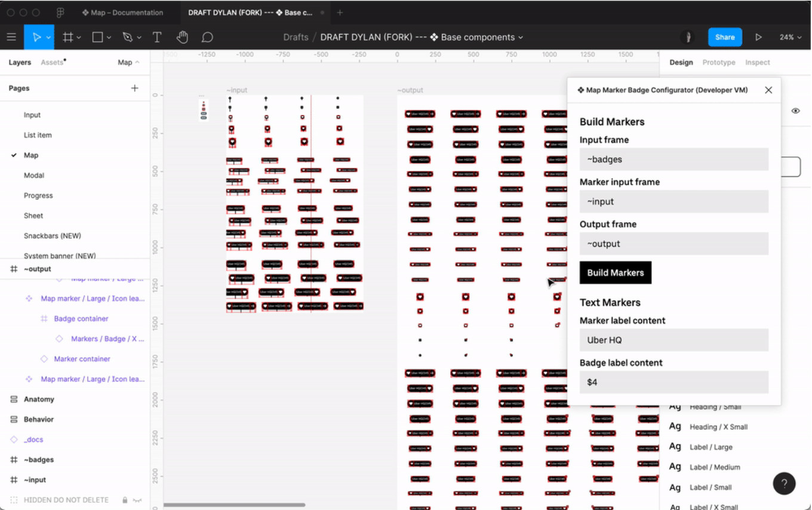Open the Figma hamburger main menu
Screen dimensions: 812x510
click(x=11, y=37)
